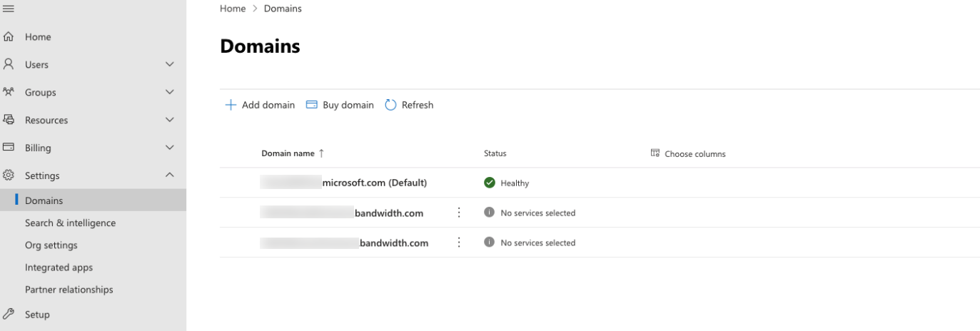Toggle the hamburger navigation menu icon
This screenshot has width=980, height=331.
[9, 9]
